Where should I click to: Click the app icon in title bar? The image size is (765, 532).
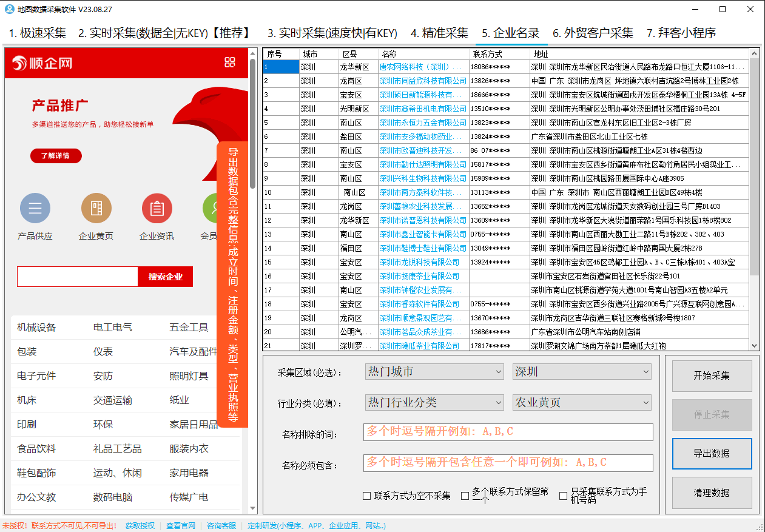(x=9, y=9)
